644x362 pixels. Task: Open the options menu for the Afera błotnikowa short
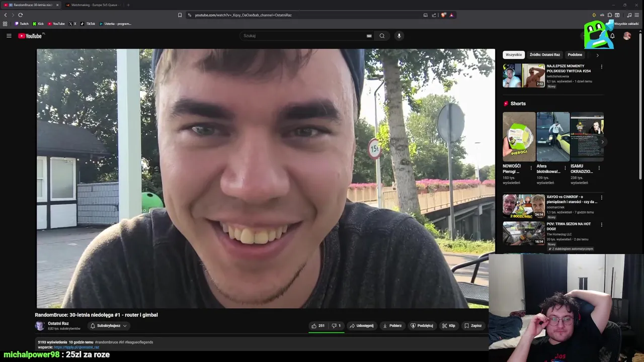pyautogui.click(x=565, y=168)
